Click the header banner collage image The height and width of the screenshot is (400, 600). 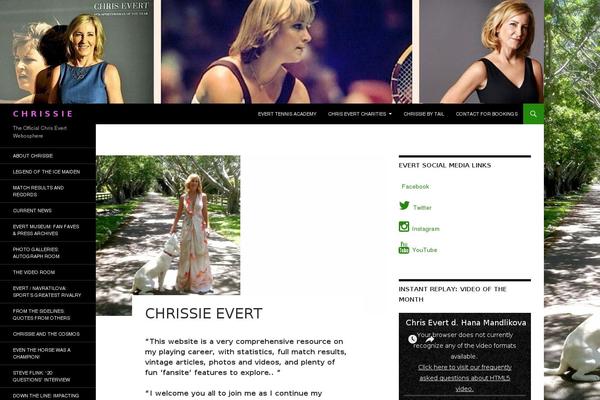click(x=272, y=52)
